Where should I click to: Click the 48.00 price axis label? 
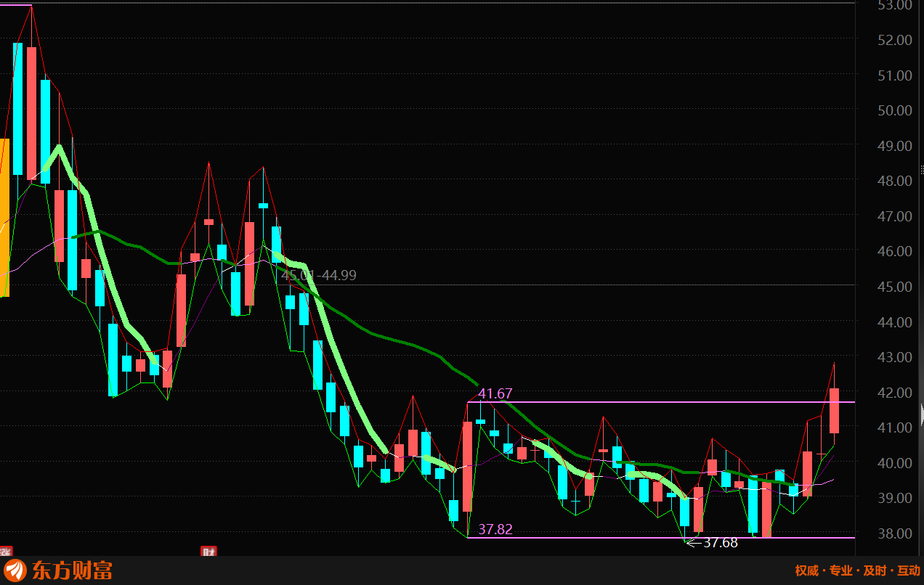tap(895, 181)
